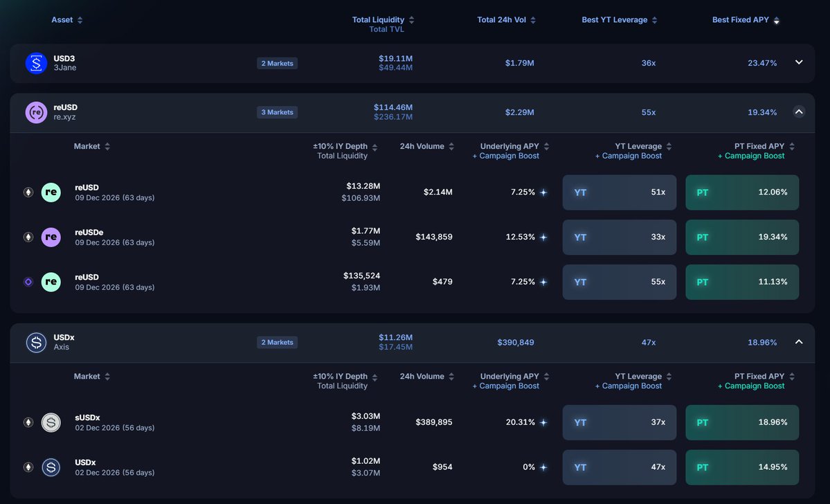Click the Ethereum chain icon in the $2.14M volume row
The image size is (830, 504).
click(28, 192)
